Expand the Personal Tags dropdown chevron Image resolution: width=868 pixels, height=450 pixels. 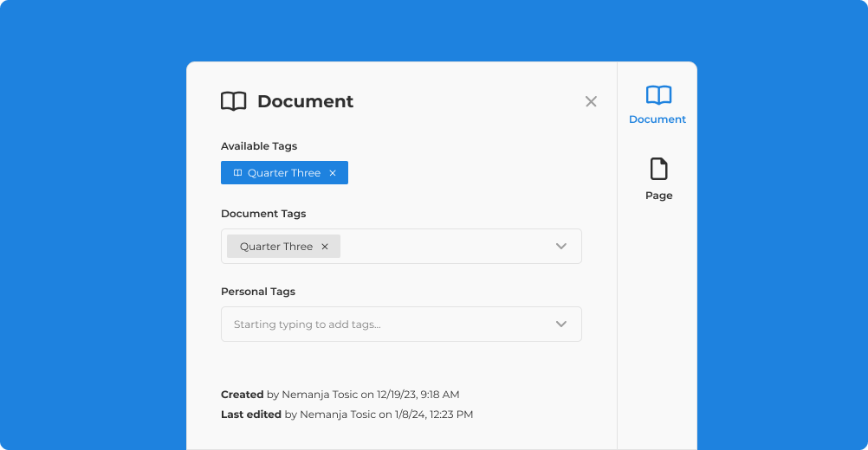point(561,325)
